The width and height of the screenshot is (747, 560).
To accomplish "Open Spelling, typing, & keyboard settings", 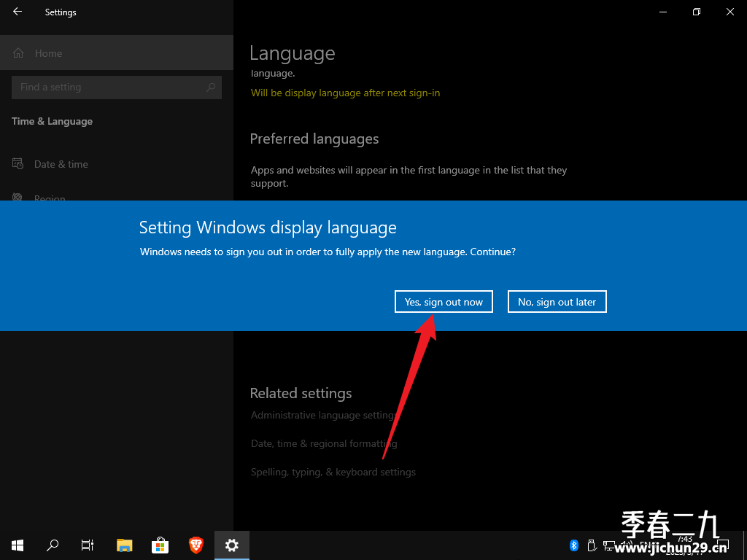I will click(333, 472).
